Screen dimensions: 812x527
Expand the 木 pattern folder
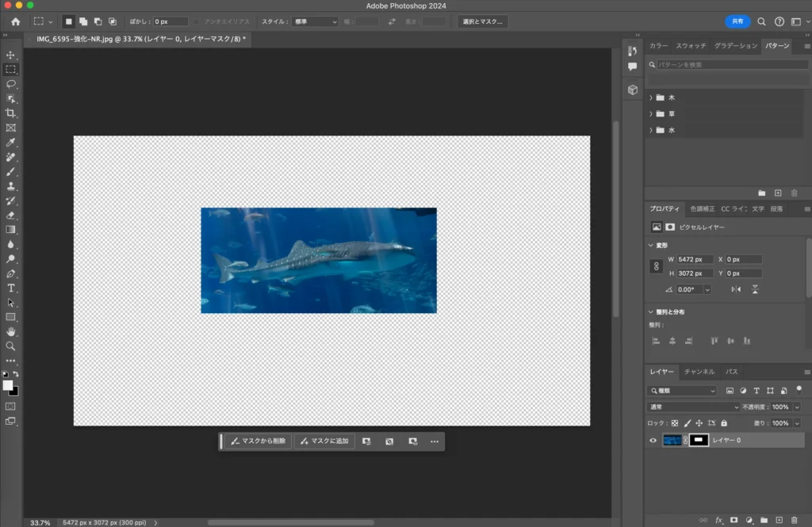651,97
